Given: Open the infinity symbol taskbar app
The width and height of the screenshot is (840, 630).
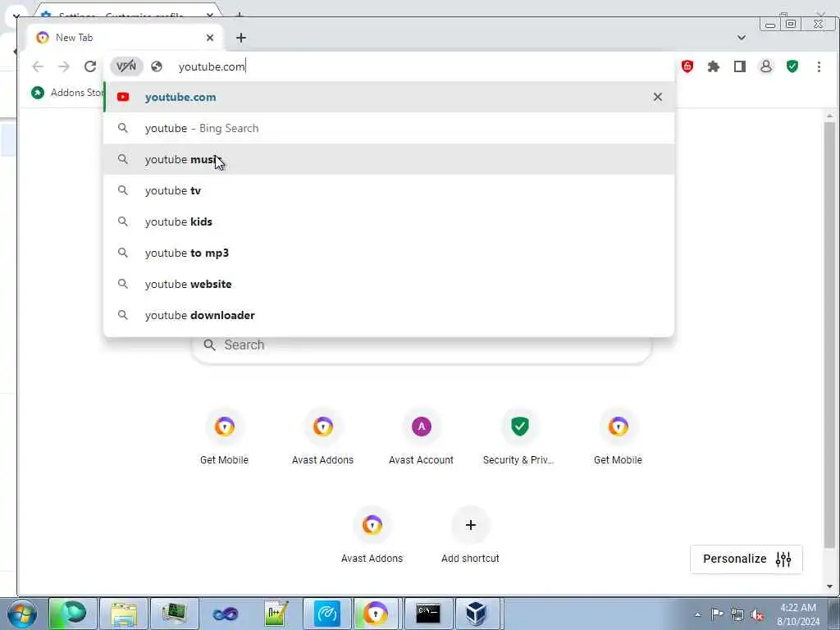Looking at the screenshot, I should [225, 614].
